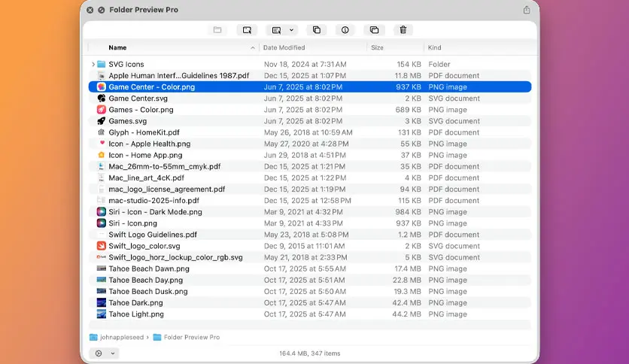Image resolution: width=629 pixels, height=364 pixels.
Task: Sort by the Date Modified column header
Action: pyautogui.click(x=284, y=47)
